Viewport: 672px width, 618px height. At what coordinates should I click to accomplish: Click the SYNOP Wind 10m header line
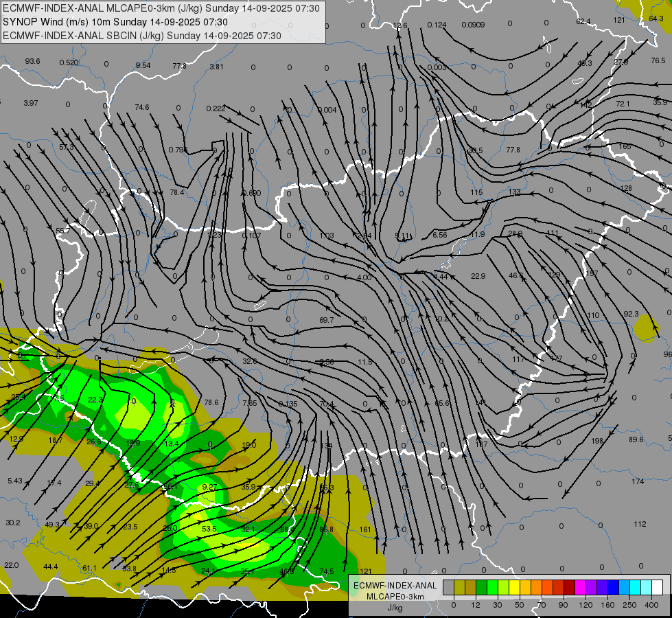115,22
